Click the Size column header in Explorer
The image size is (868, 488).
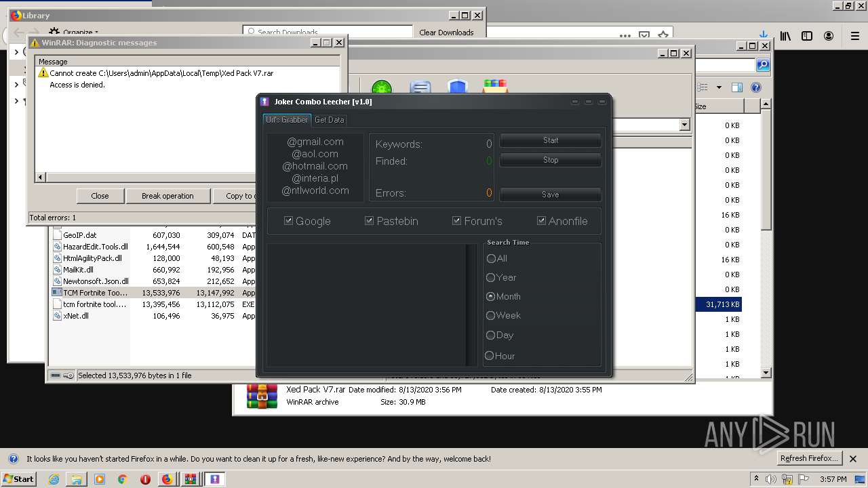(718, 106)
